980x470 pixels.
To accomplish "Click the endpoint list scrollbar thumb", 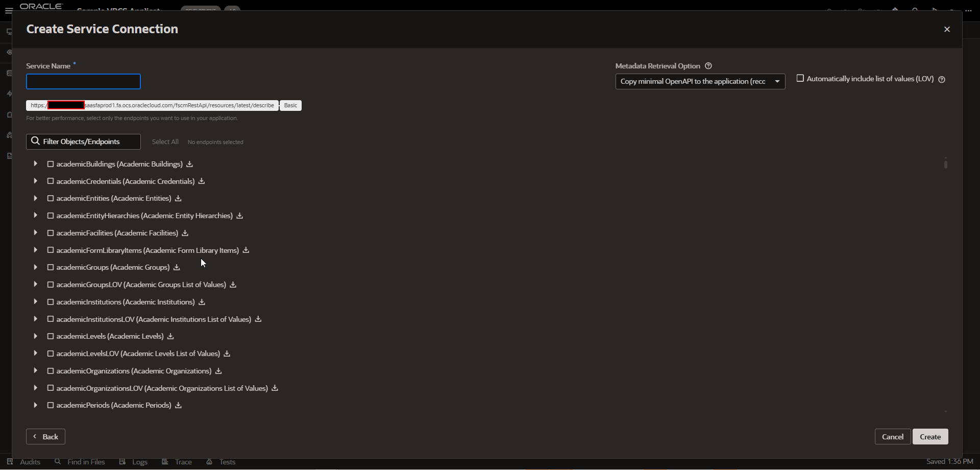I will click(946, 165).
